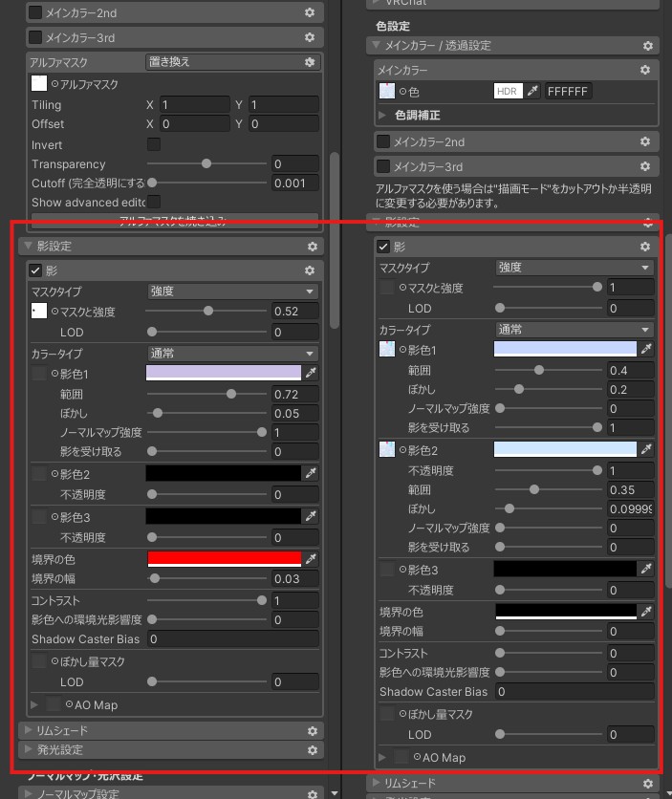Click gear icon of アルファマスク 置き換え row
The height and width of the screenshot is (799, 672).
click(x=310, y=62)
